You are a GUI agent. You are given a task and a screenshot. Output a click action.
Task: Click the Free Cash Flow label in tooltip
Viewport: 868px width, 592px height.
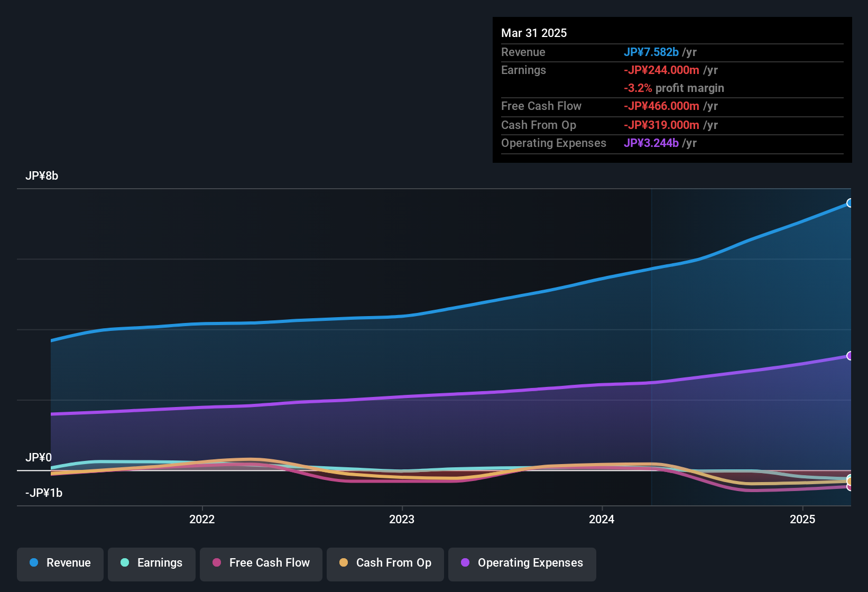coord(541,106)
